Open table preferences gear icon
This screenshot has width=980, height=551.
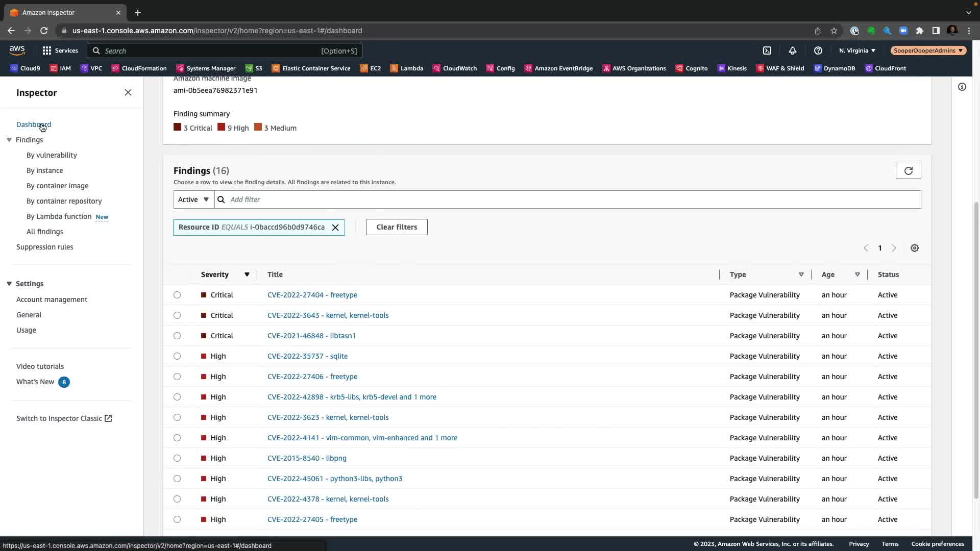[914, 248]
